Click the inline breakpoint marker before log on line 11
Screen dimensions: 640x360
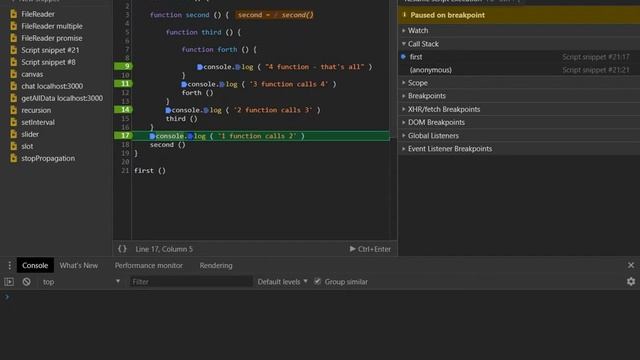click(222, 84)
